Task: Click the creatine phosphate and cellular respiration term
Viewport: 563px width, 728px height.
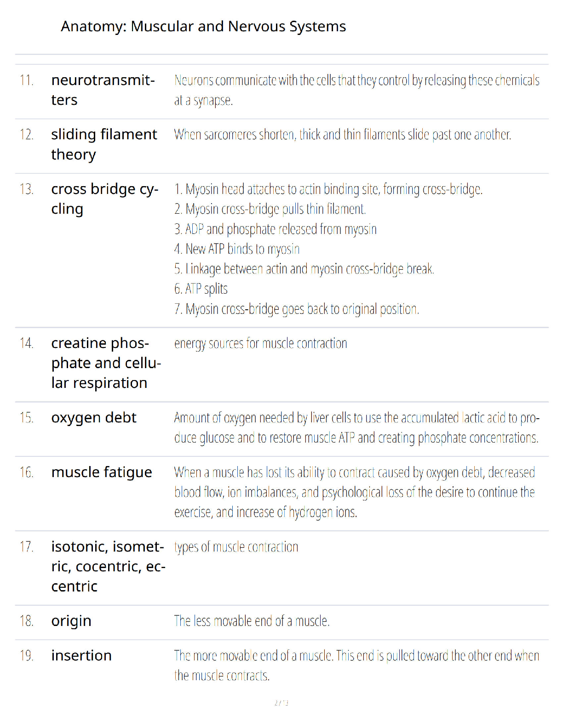Action: [106, 363]
